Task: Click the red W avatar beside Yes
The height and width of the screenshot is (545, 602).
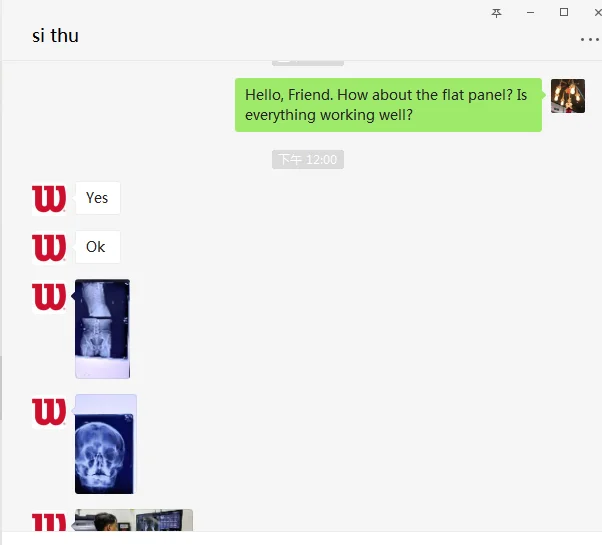Action: coord(49,198)
